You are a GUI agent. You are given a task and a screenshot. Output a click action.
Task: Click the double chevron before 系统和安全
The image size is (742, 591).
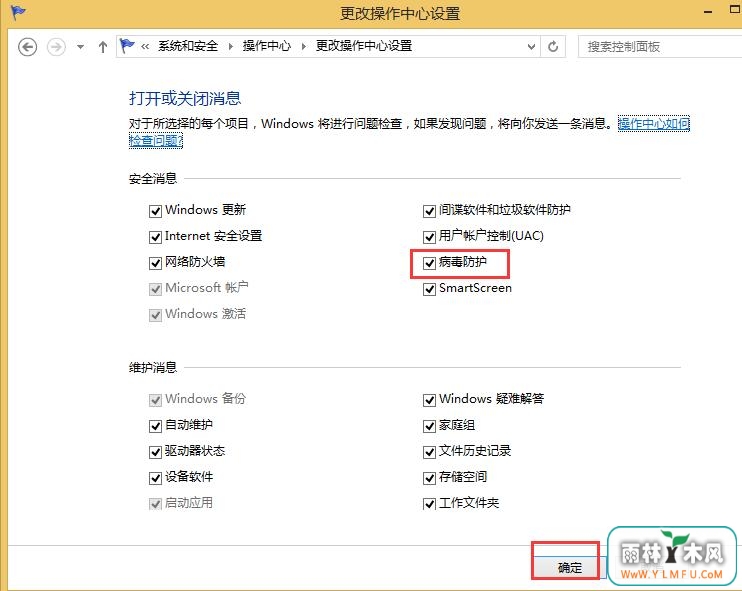[x=145, y=46]
